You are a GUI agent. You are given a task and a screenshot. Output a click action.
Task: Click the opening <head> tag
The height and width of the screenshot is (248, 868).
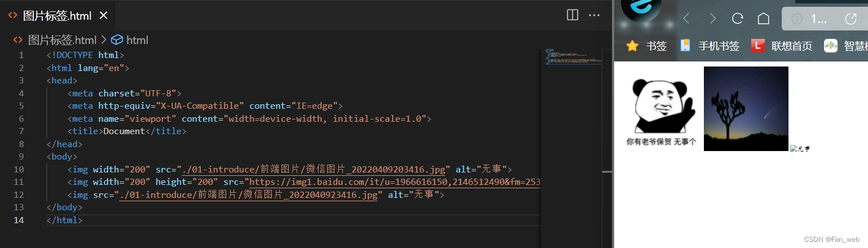tap(62, 81)
